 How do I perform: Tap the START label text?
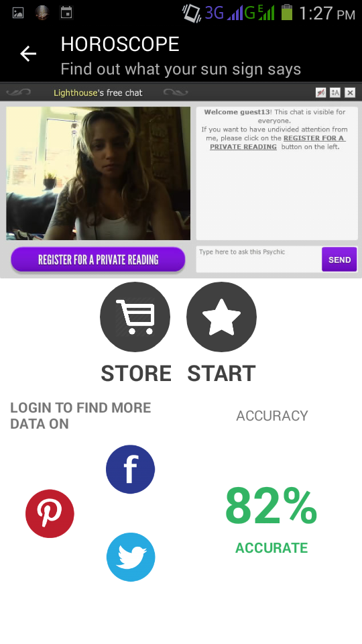pos(222,374)
